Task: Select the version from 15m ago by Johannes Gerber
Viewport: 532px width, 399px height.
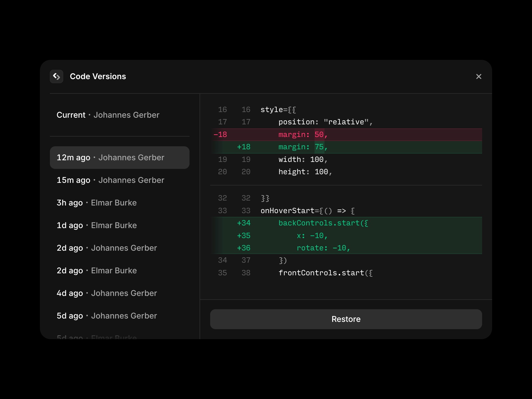Action: click(x=110, y=180)
